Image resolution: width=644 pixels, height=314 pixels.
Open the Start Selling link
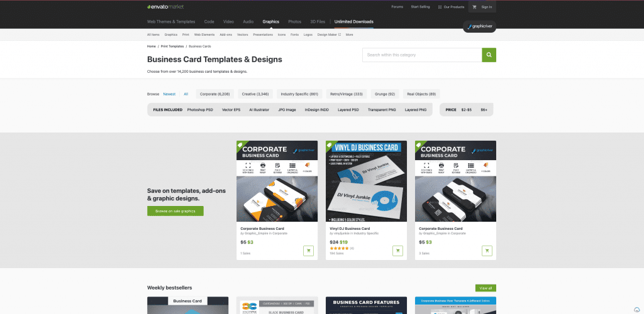point(420,7)
